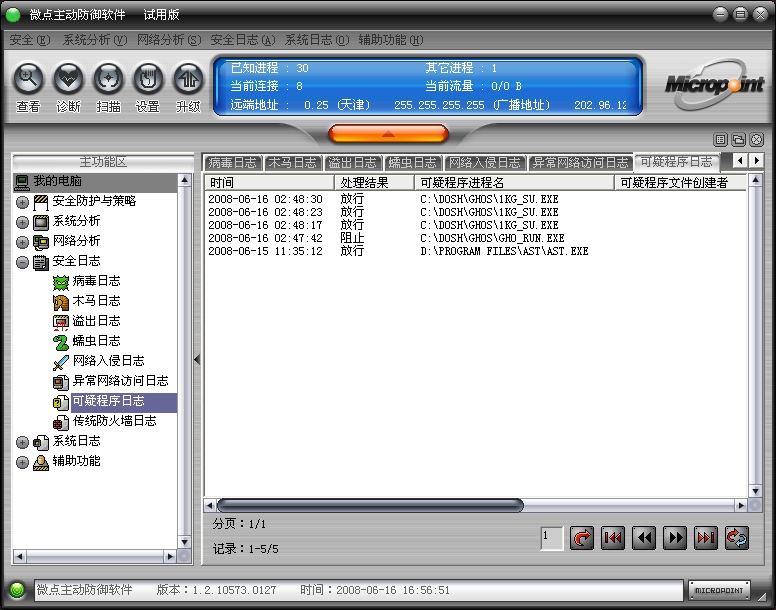Expand the 安全防护与策略 node
Screen dimensions: 776x610
[x=22, y=202]
